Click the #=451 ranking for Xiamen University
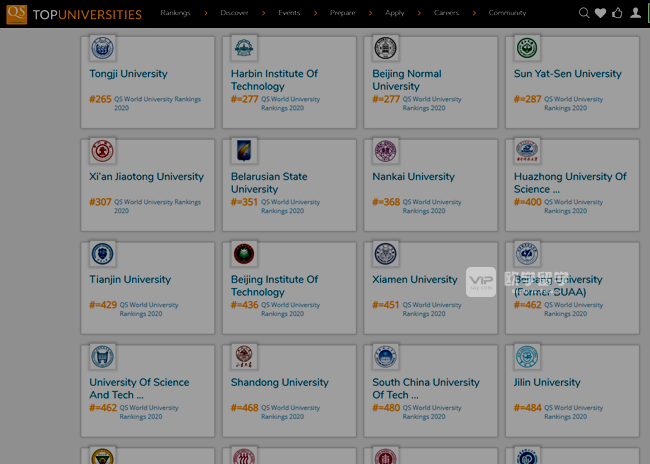The image size is (650, 464). tap(386, 305)
